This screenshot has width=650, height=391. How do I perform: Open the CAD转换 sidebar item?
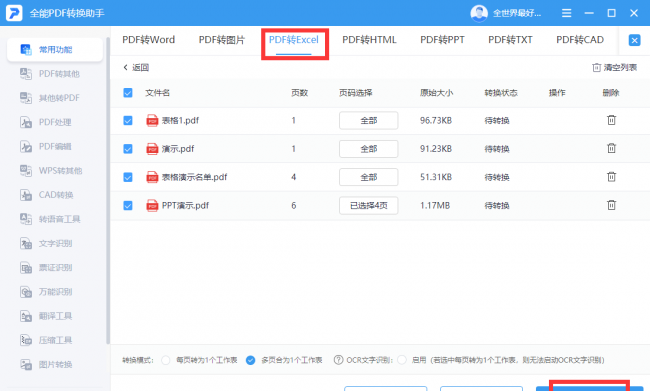click(47, 195)
